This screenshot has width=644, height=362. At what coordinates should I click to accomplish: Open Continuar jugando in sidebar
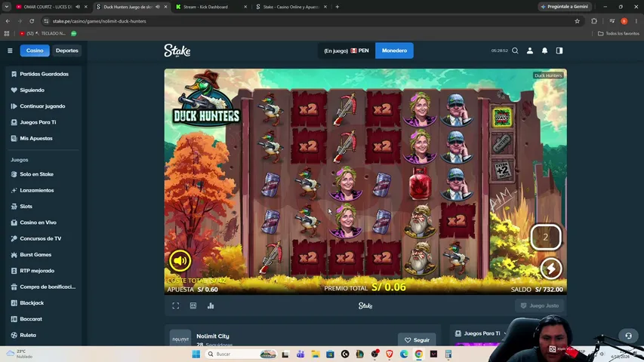41,106
